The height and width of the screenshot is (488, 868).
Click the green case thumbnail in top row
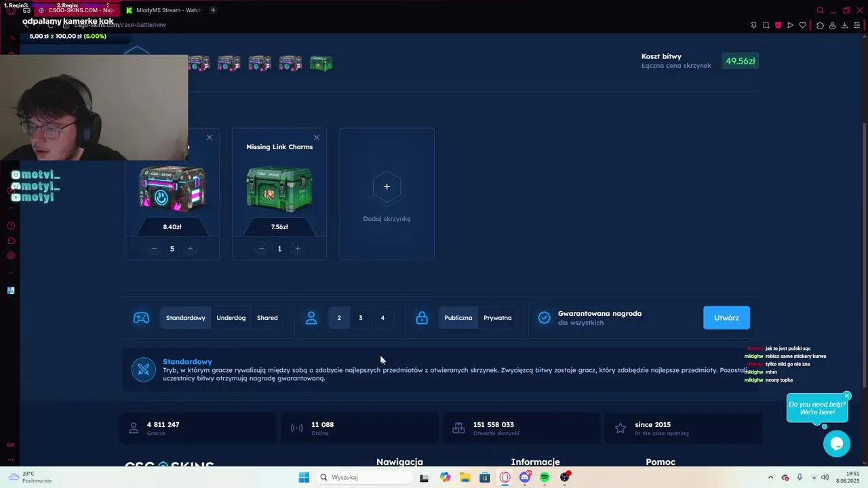click(321, 63)
